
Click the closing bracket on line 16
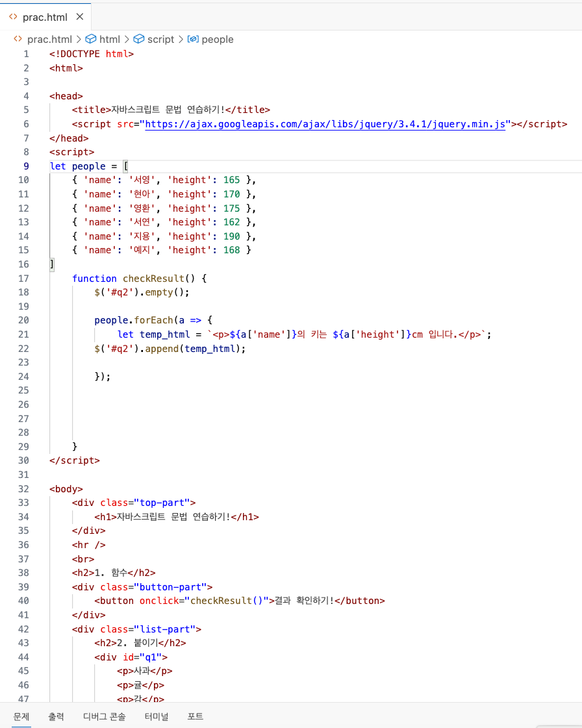(52, 265)
